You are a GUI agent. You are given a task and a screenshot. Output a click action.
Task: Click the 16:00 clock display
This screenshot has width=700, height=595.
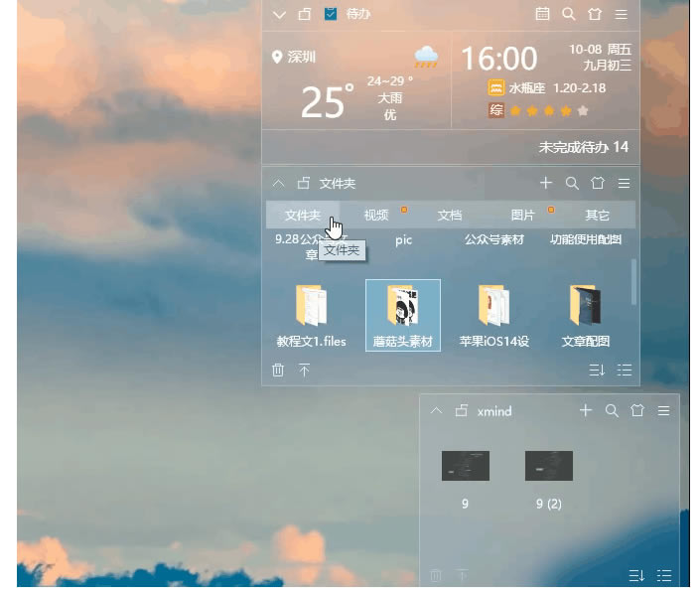click(498, 59)
